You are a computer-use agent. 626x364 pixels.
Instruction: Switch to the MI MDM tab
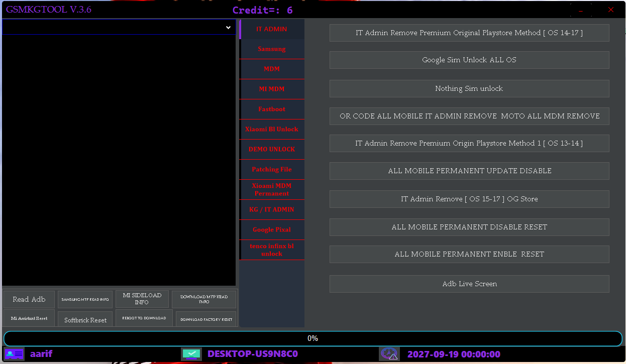click(x=272, y=89)
